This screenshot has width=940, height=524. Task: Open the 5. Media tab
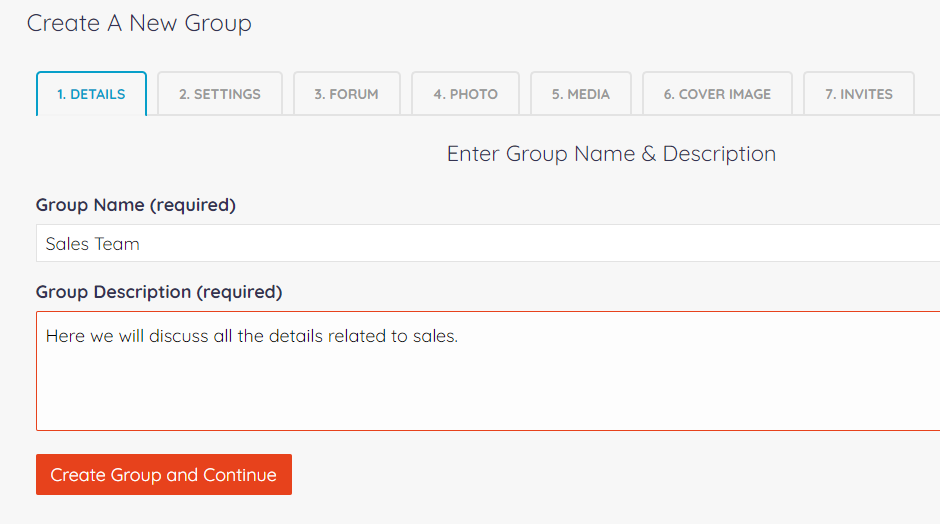581,94
